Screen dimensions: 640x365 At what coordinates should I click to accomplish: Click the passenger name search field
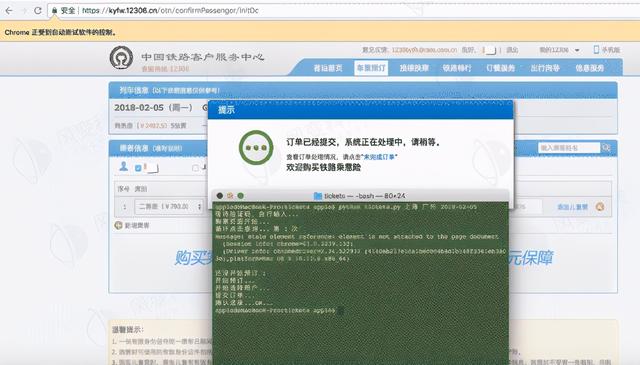(x=569, y=148)
